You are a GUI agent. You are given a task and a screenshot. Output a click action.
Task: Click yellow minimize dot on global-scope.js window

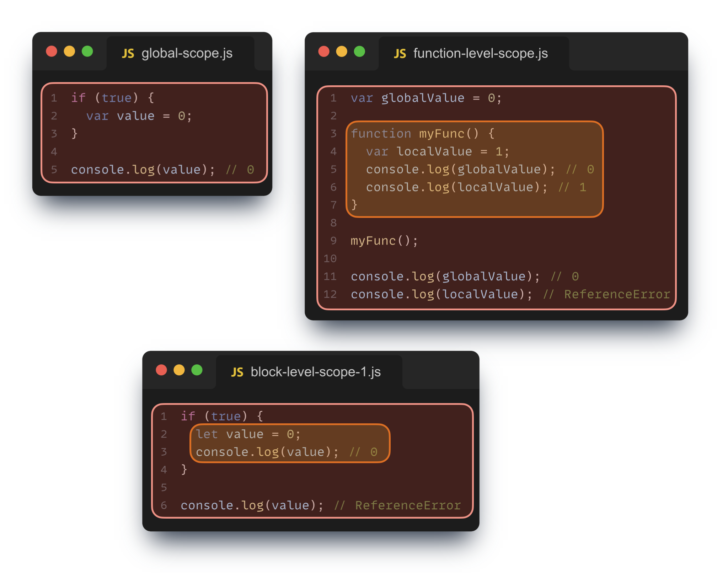69,52
